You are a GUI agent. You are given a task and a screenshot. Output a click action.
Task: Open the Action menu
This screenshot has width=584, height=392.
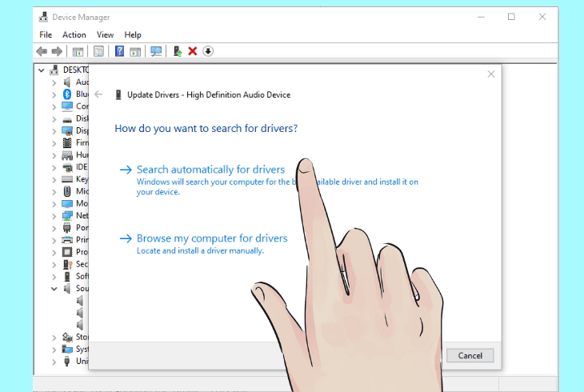pyautogui.click(x=74, y=34)
